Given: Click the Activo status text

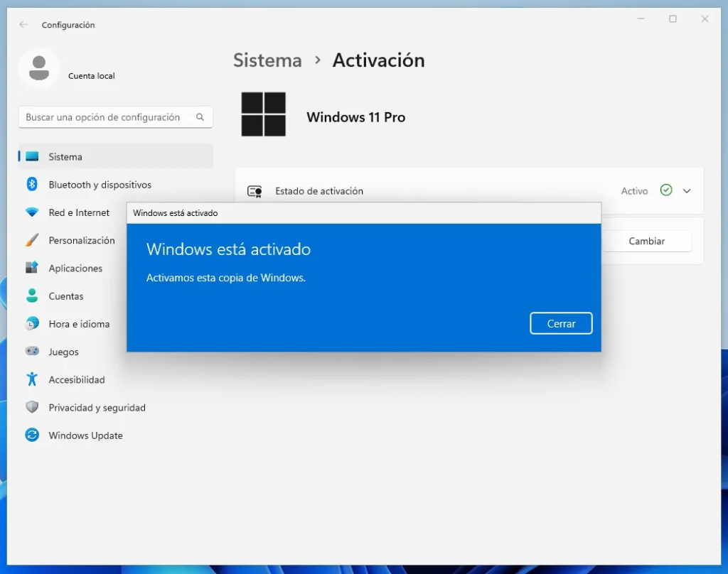Looking at the screenshot, I should [x=634, y=190].
